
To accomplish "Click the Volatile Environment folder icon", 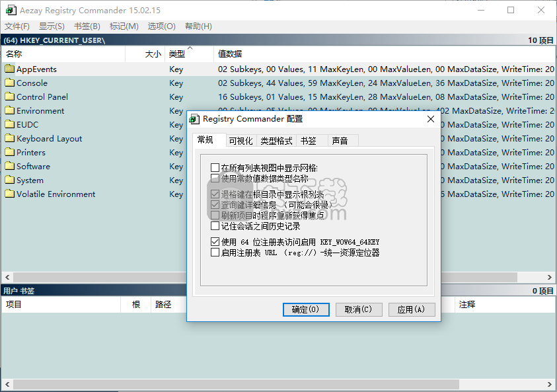I will tap(10, 194).
